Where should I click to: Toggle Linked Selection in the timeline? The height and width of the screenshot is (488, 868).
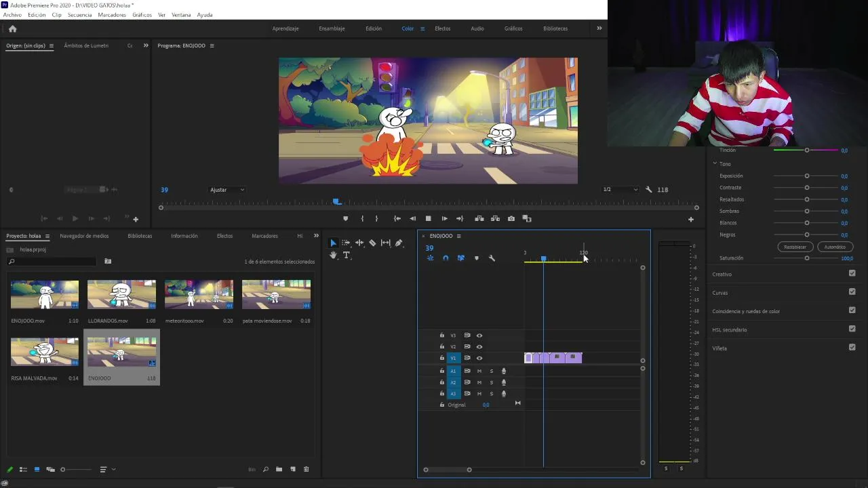coord(460,258)
